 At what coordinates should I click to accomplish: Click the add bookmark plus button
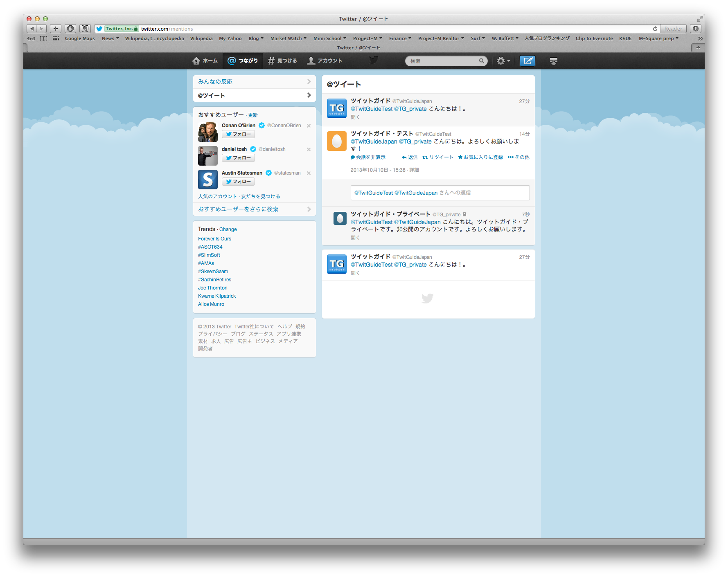56,29
